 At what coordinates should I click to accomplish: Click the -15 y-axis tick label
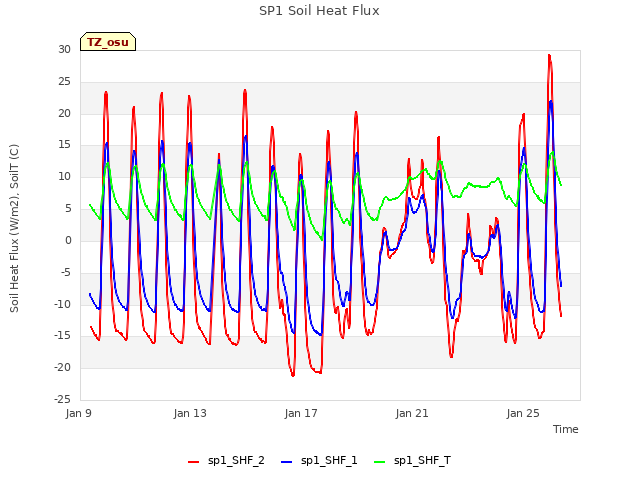point(62,336)
